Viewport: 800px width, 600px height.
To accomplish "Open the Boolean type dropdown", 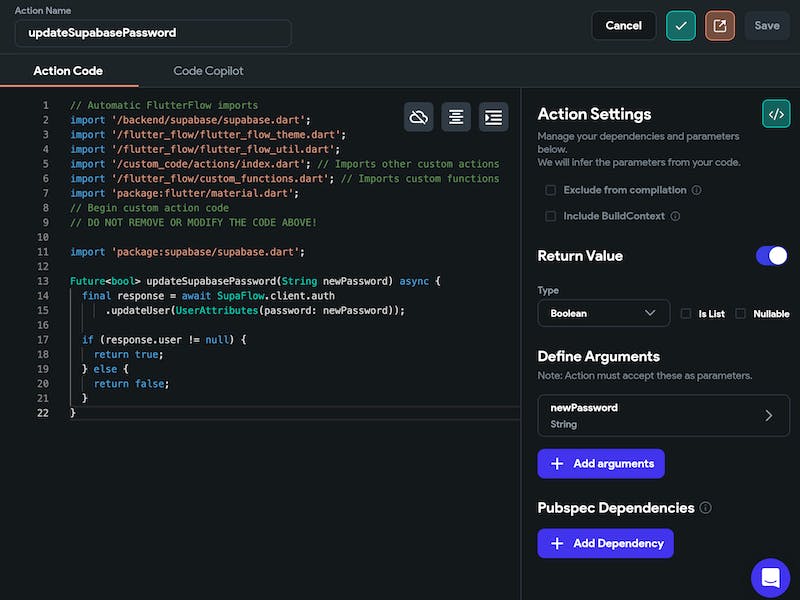I will (x=604, y=313).
